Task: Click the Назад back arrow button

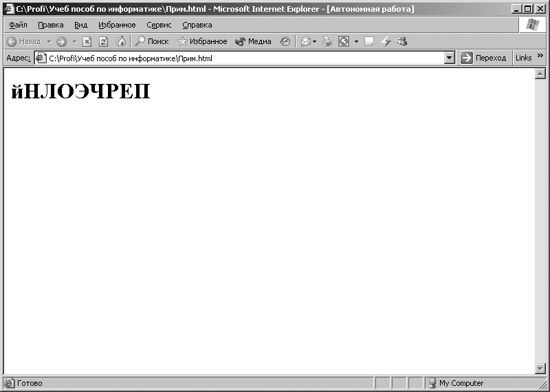Action: click(x=24, y=41)
